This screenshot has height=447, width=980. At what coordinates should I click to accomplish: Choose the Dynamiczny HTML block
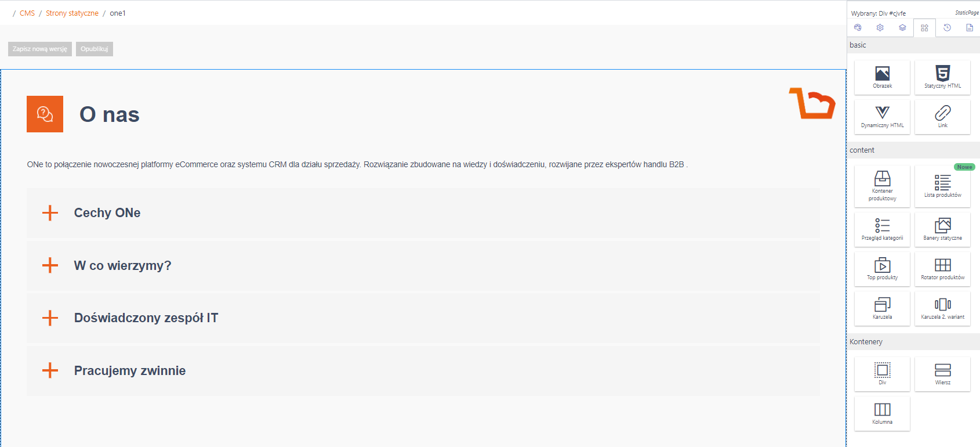point(882,117)
